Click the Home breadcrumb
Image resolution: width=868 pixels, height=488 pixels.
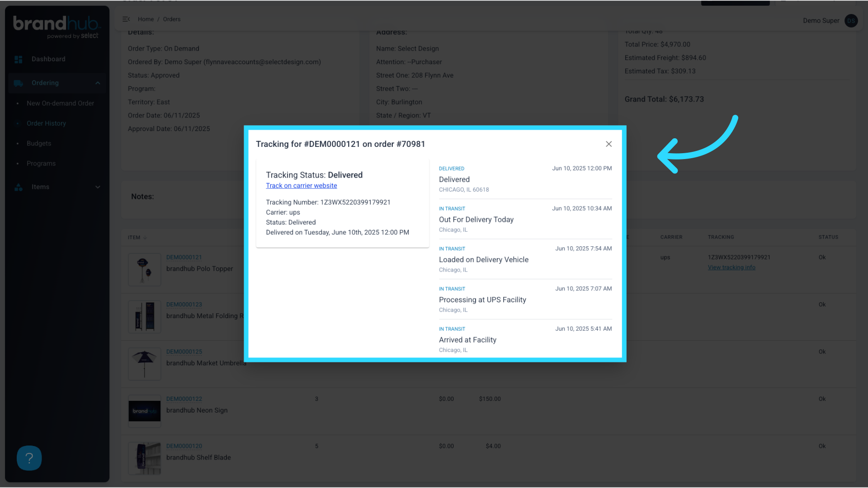click(x=146, y=19)
